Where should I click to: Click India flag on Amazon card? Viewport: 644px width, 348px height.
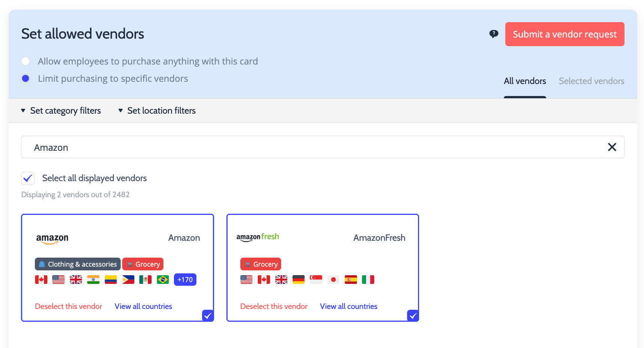(93, 280)
